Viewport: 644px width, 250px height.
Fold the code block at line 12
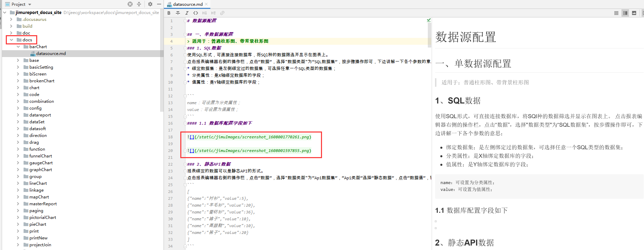(x=185, y=96)
